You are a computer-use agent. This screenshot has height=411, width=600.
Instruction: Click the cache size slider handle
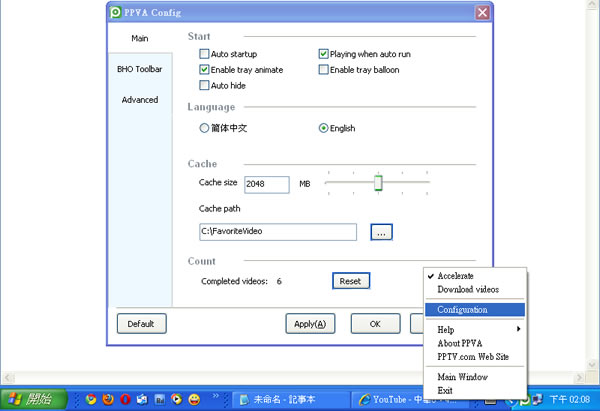coord(378,183)
